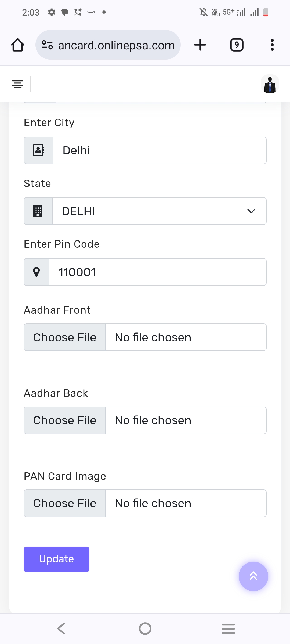Open the browser home page
This screenshot has width=290, height=644.
coord(18,45)
